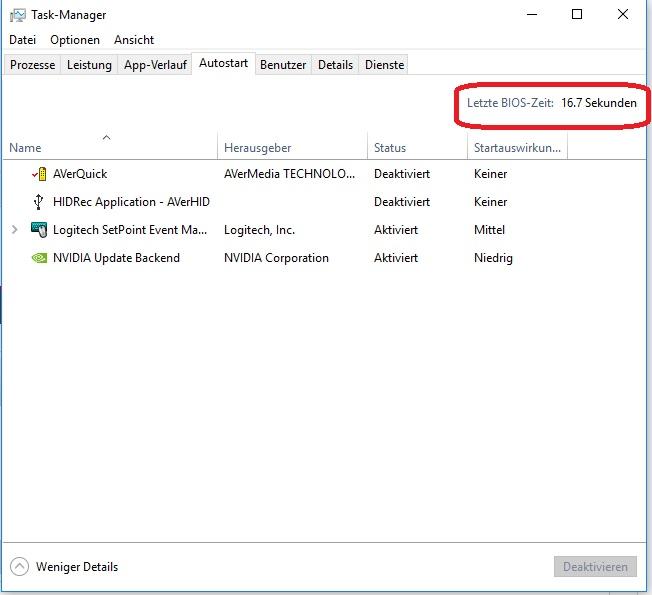Click the Keiner impact of HIDRec Application
This screenshot has height=595, width=652.
pyautogui.click(x=490, y=202)
